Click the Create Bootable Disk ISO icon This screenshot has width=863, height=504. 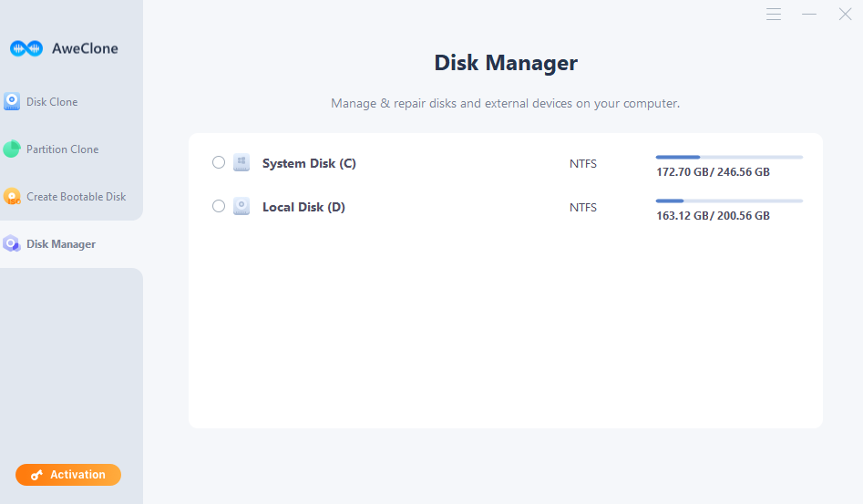[x=12, y=196]
